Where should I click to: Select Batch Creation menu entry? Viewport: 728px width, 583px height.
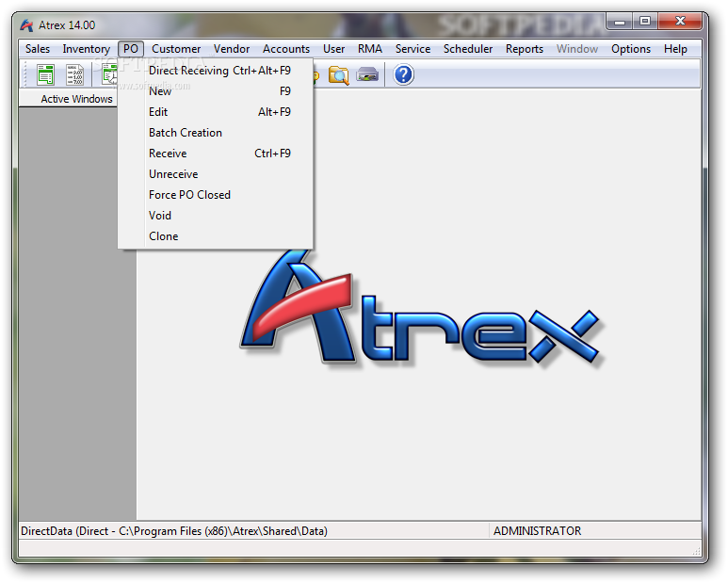pyautogui.click(x=216, y=133)
